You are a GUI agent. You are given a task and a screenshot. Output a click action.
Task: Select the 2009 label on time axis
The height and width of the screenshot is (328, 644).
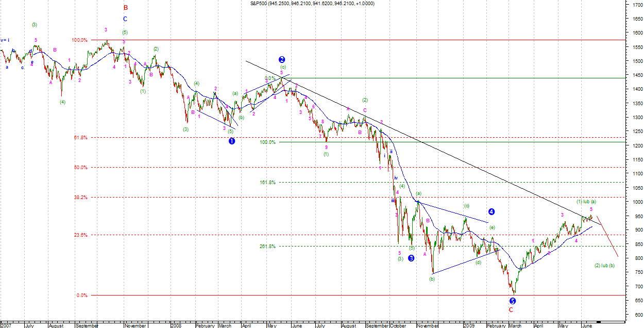[468, 325]
